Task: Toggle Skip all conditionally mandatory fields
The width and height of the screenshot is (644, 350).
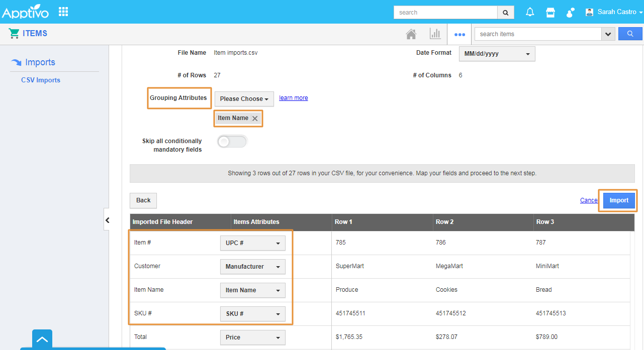Action: tap(232, 142)
